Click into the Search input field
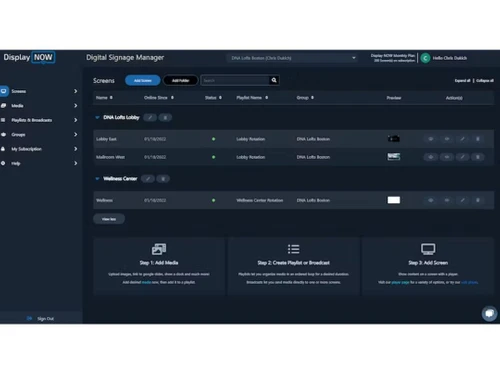The image size is (500, 375). (235, 80)
